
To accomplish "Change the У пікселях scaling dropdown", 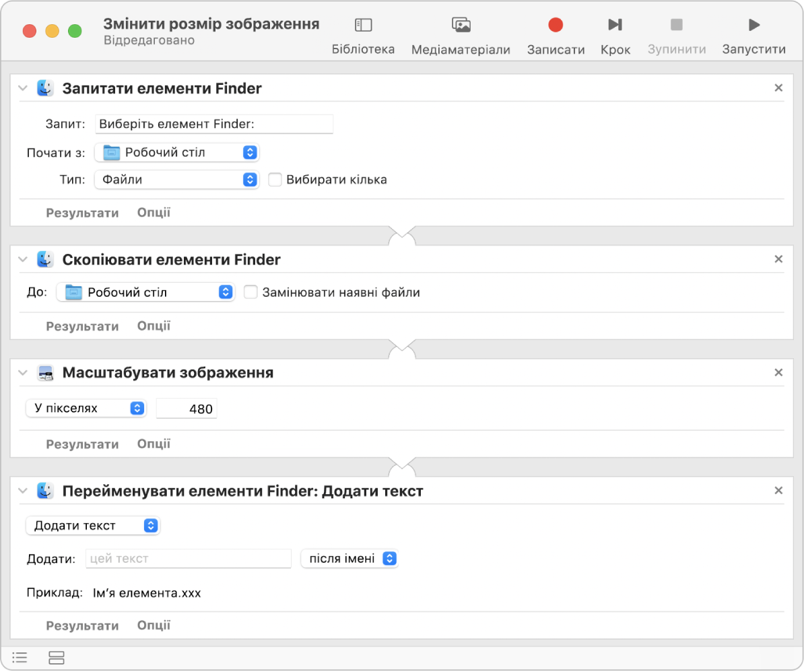I will coord(86,408).
